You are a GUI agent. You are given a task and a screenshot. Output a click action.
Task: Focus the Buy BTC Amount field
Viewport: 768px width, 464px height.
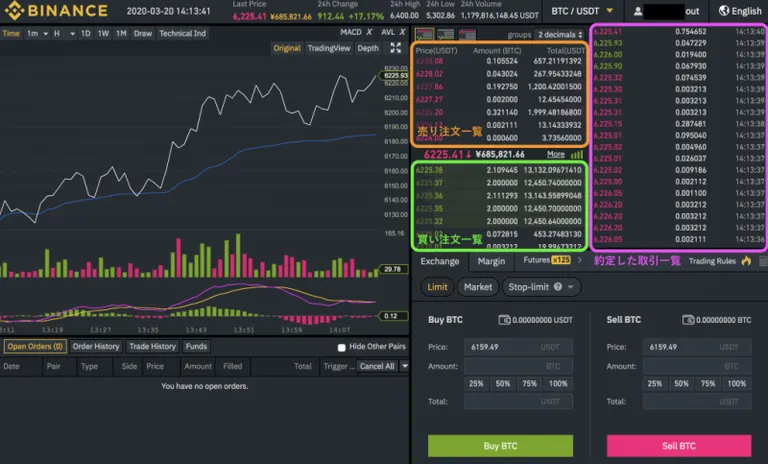coord(518,366)
